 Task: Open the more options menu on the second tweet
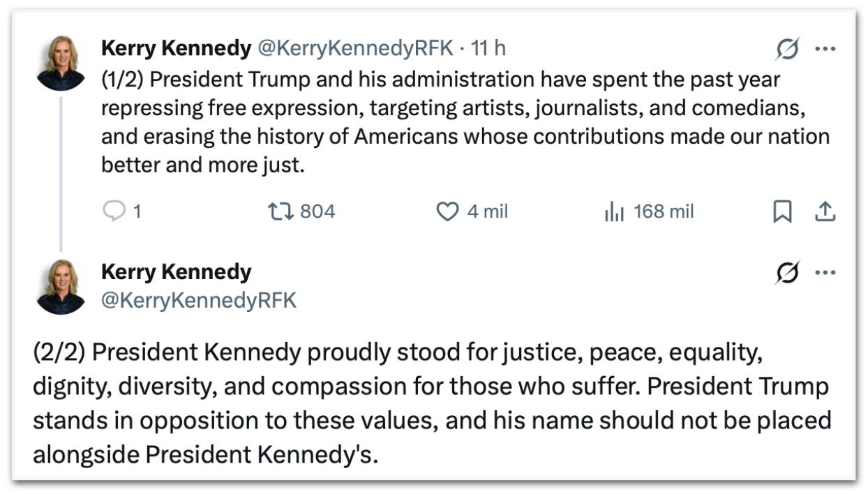tap(825, 272)
